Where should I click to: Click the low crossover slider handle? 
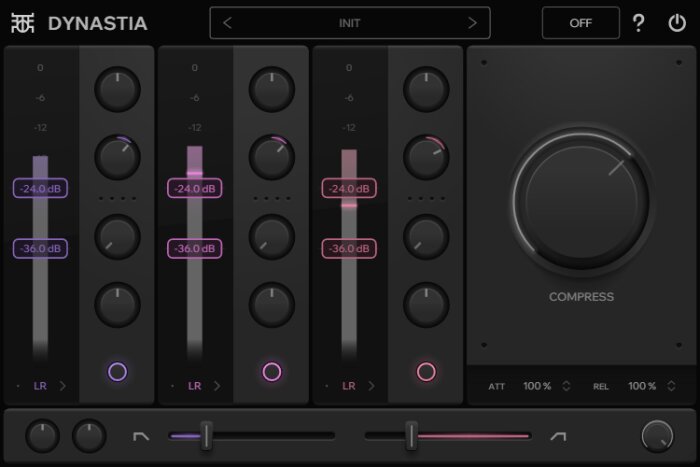click(x=206, y=435)
